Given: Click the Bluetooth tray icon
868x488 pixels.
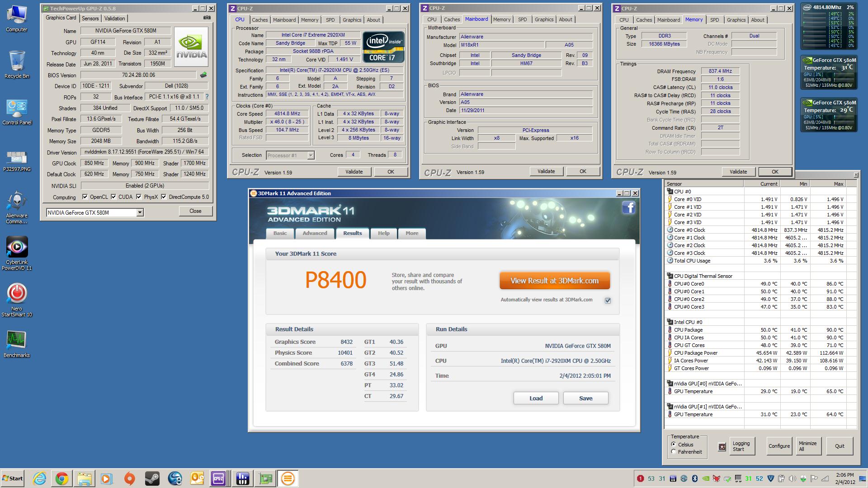Looking at the screenshot, I should pos(695,479).
